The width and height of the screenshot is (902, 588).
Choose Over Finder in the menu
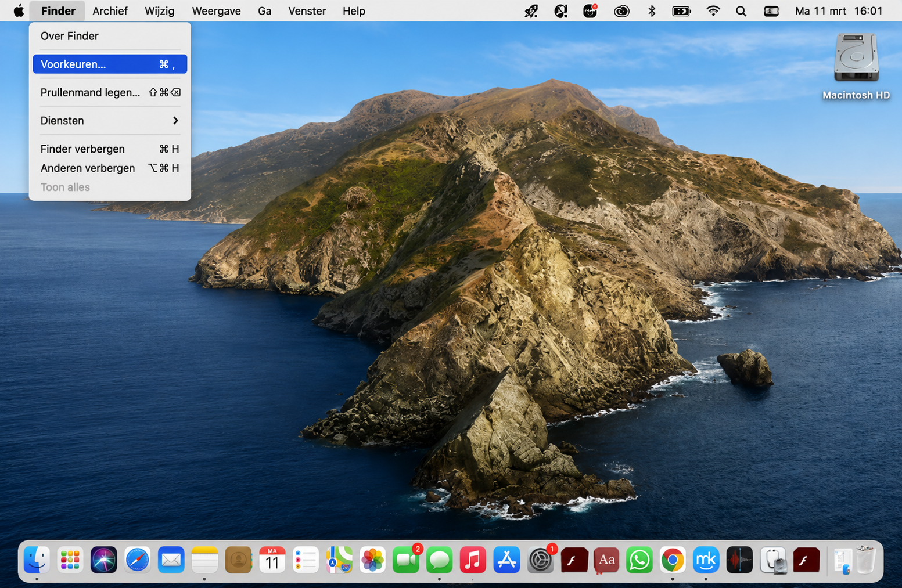(x=110, y=36)
